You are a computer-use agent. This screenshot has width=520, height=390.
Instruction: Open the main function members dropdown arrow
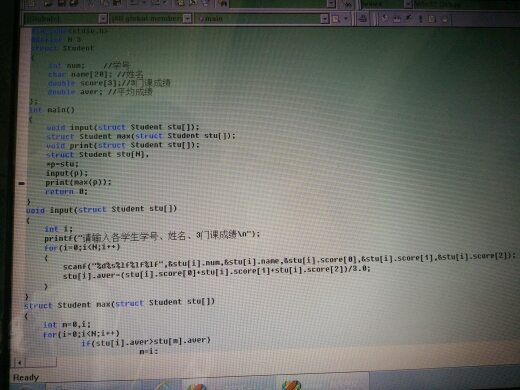click(325, 19)
